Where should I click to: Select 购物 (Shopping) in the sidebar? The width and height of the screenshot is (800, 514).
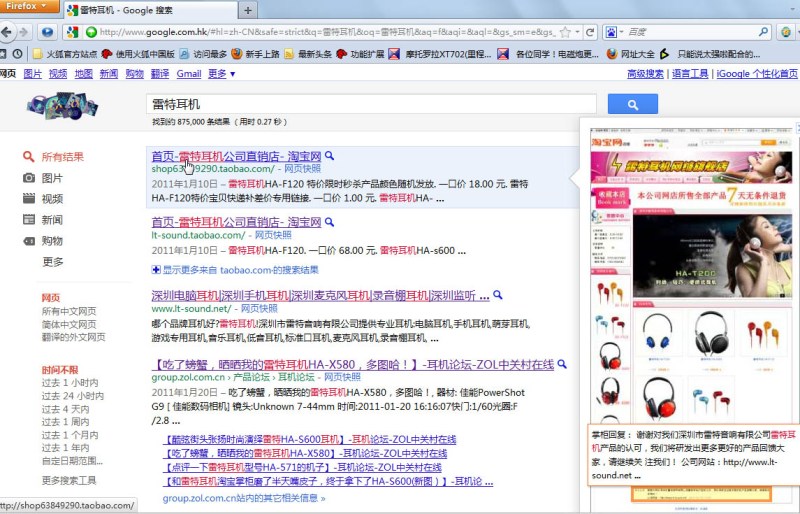pos(51,241)
